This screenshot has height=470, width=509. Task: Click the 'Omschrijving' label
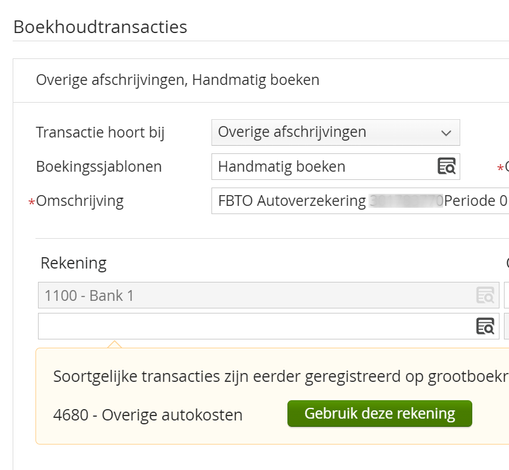tap(80, 201)
